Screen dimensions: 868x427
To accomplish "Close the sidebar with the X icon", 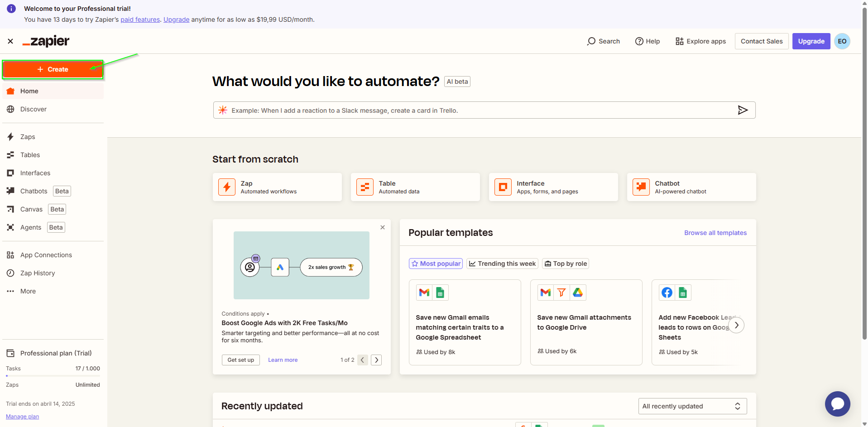I will coord(10,41).
